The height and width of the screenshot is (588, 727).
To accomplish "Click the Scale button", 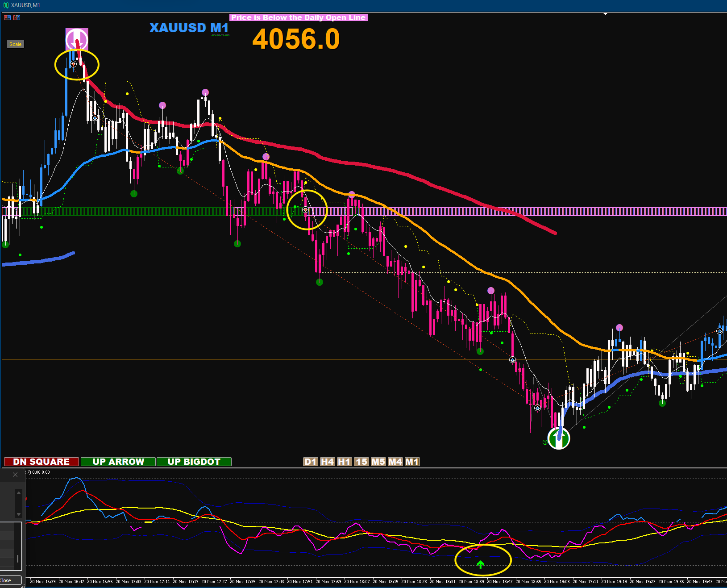I will pos(15,44).
